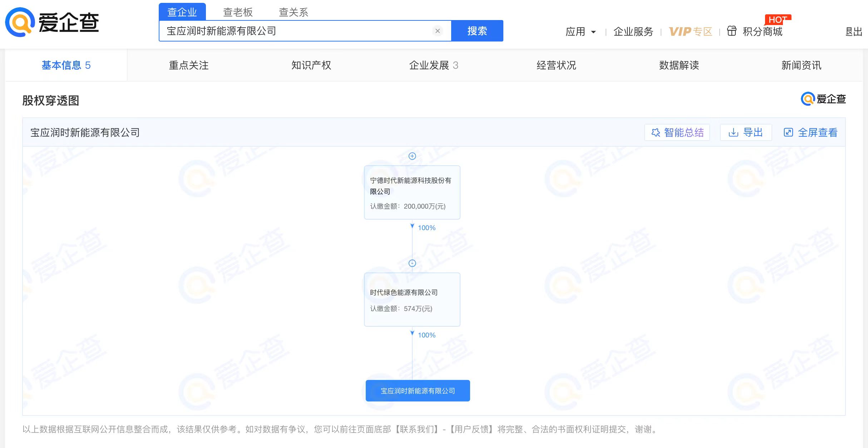868x448 pixels.
Task: Switch to the 基本信息 tab
Action: pyautogui.click(x=66, y=65)
